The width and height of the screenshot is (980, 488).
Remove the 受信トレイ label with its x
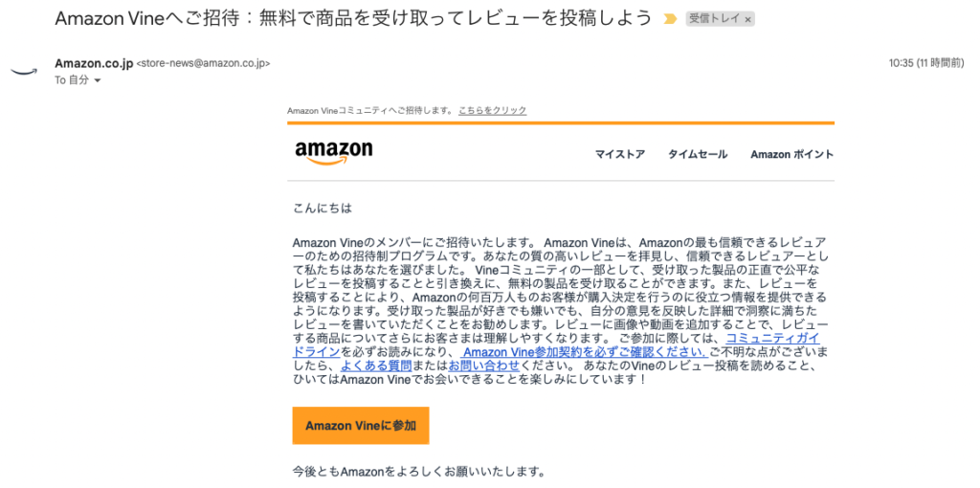point(747,19)
